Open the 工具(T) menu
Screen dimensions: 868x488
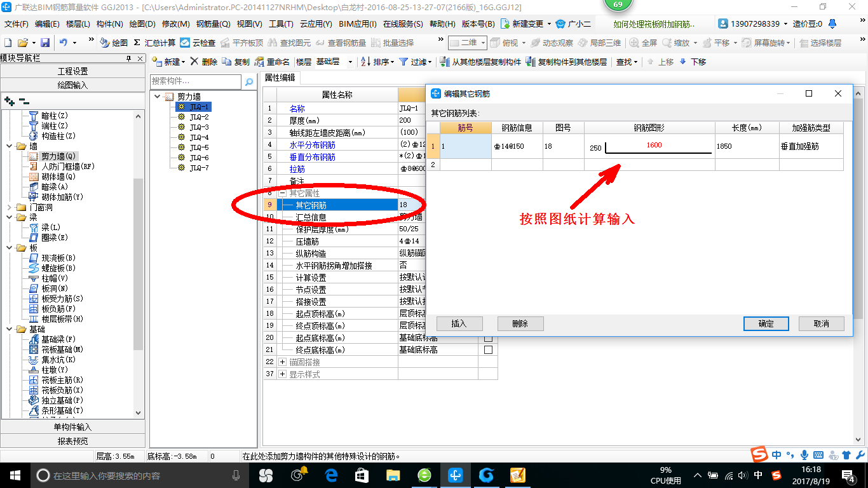point(281,24)
